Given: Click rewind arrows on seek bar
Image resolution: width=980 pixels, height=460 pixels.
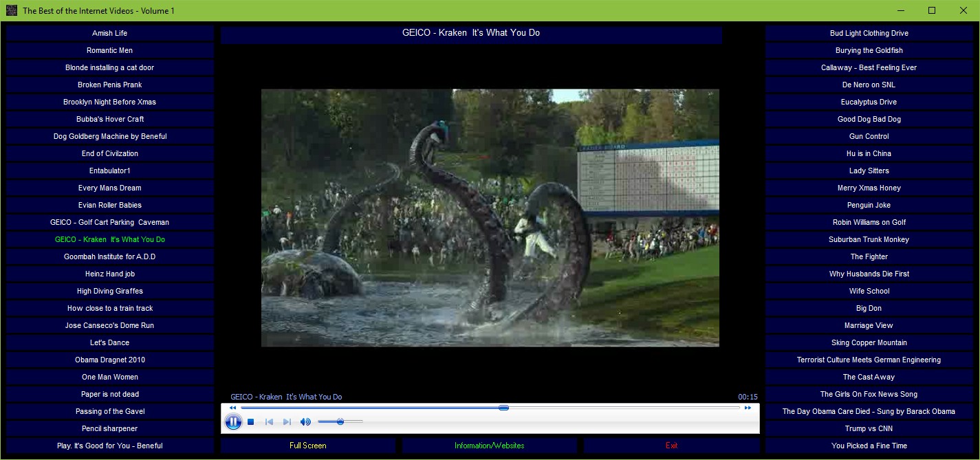Looking at the screenshot, I should (232, 408).
